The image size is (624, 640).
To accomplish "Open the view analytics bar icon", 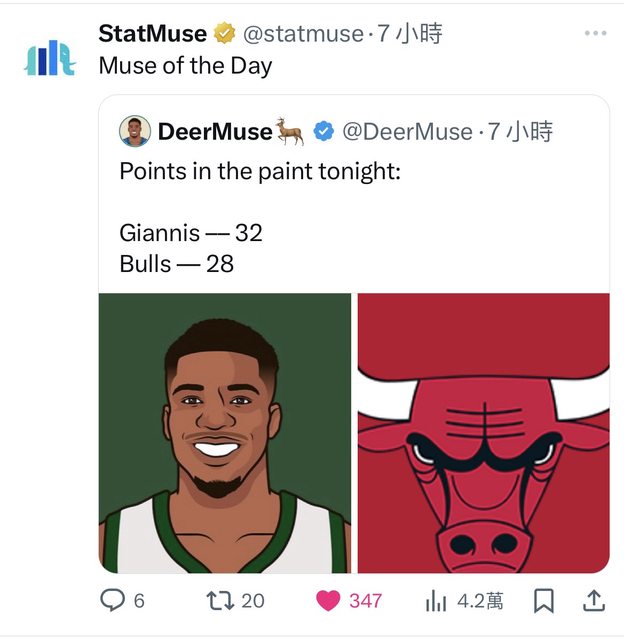I will coord(436,600).
